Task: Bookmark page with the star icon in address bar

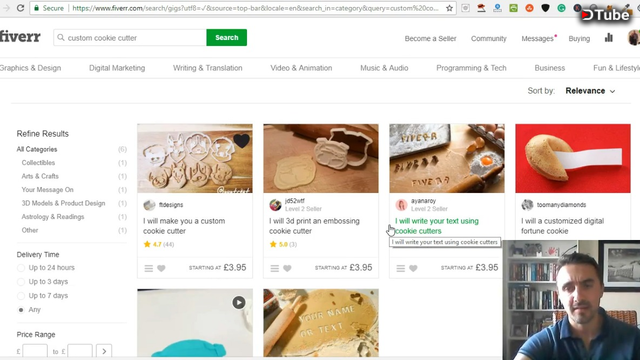Action: [449, 8]
